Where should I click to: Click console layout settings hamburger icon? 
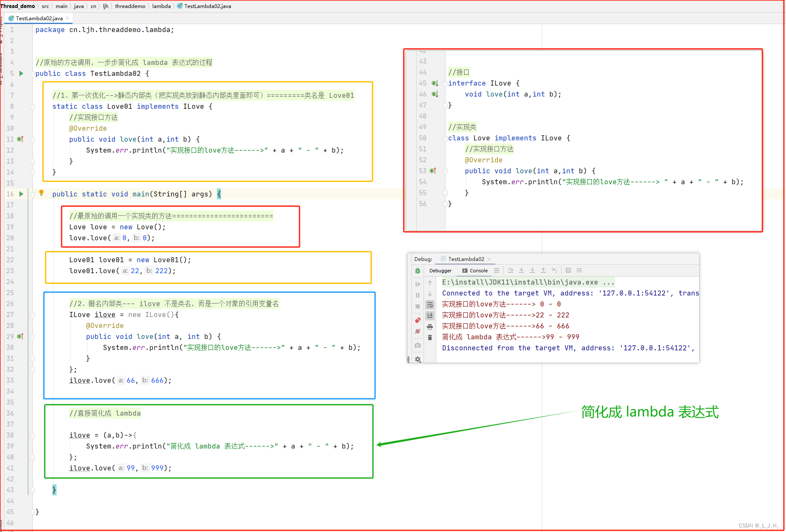tap(497, 270)
